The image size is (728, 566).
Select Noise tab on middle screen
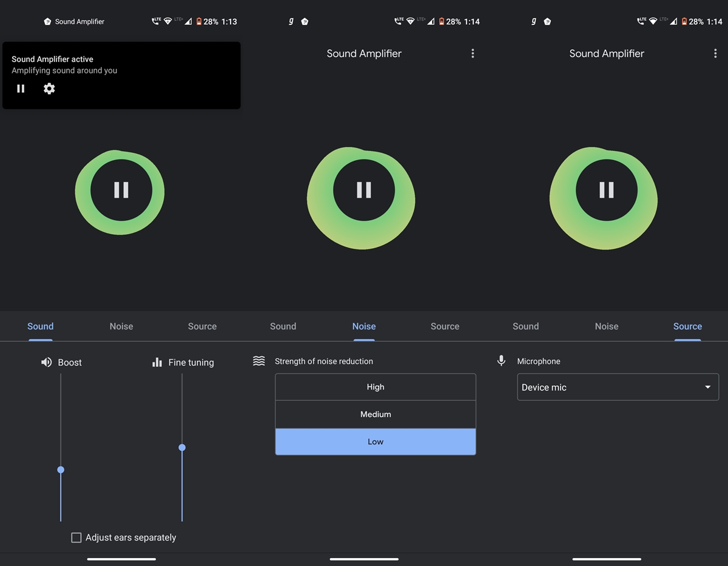click(x=364, y=326)
